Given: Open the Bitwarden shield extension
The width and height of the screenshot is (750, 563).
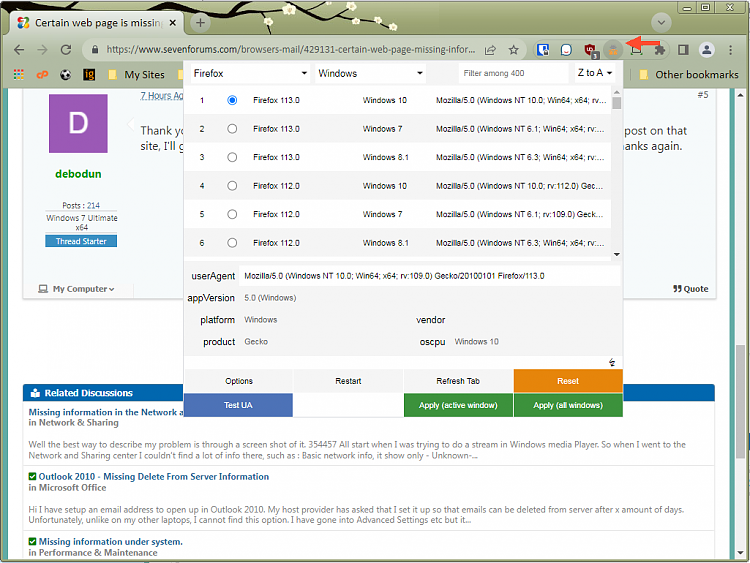Looking at the screenshot, I should pos(543,49).
